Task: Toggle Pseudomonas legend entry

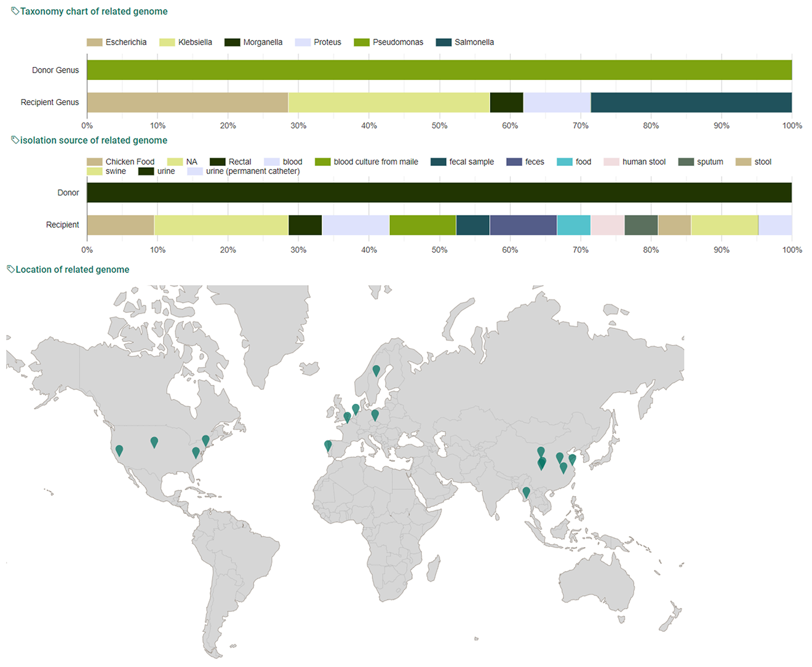Action: 389,42
